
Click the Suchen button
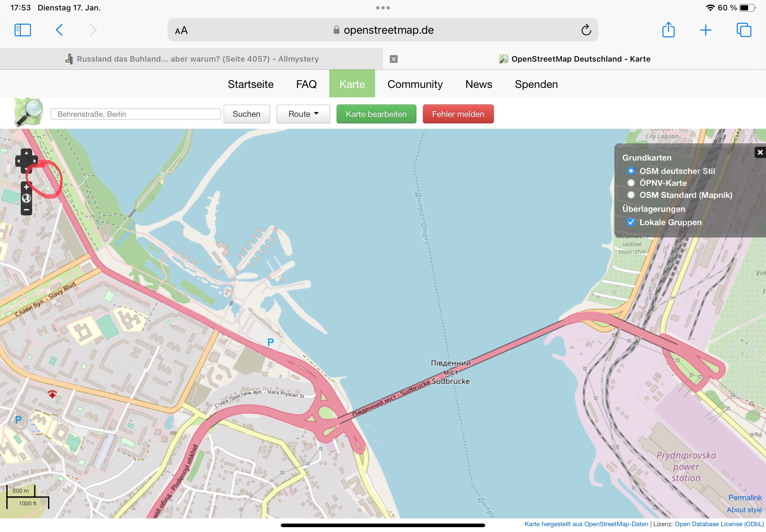[x=246, y=114]
